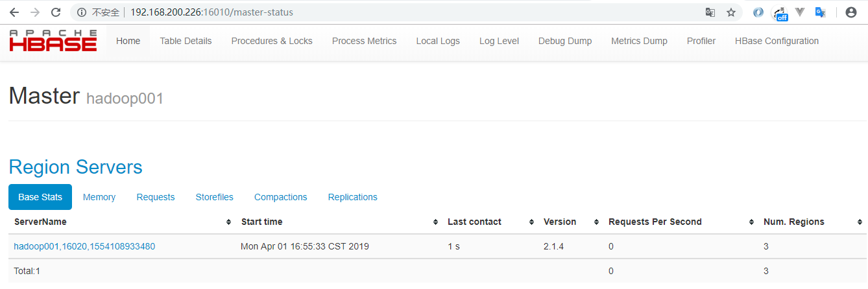Viewport: 868px width, 289px height.
Task: Sort Requests Per Second column via arrows
Action: [751, 222]
